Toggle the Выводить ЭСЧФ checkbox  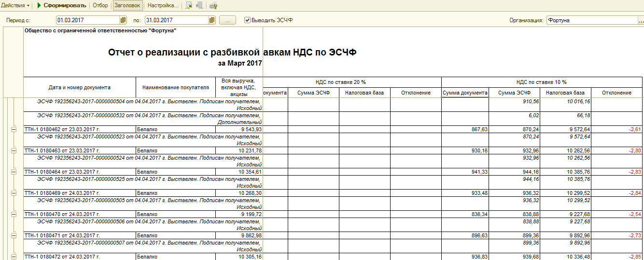pyautogui.click(x=248, y=20)
